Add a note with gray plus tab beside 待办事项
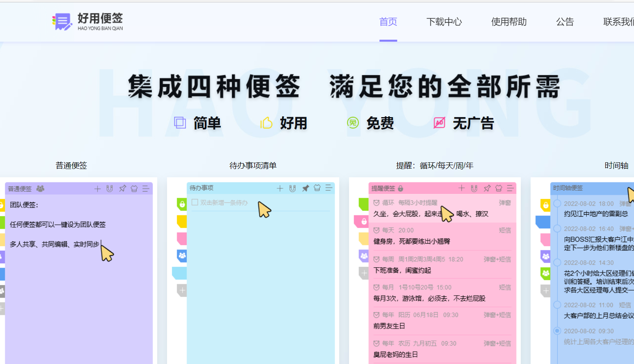Viewport: 634px width, 364px height. tap(182, 290)
